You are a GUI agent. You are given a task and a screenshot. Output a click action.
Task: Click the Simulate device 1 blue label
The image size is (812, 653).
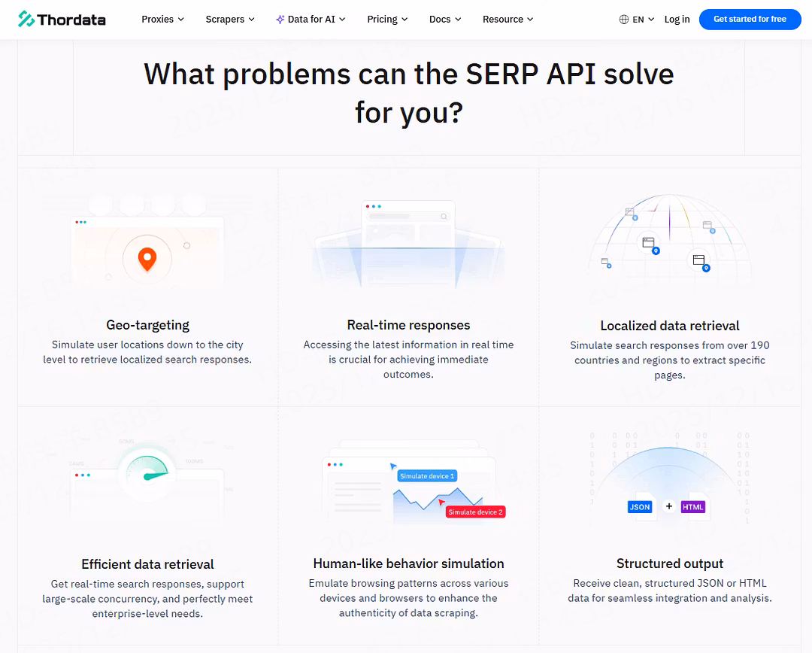[426, 476]
